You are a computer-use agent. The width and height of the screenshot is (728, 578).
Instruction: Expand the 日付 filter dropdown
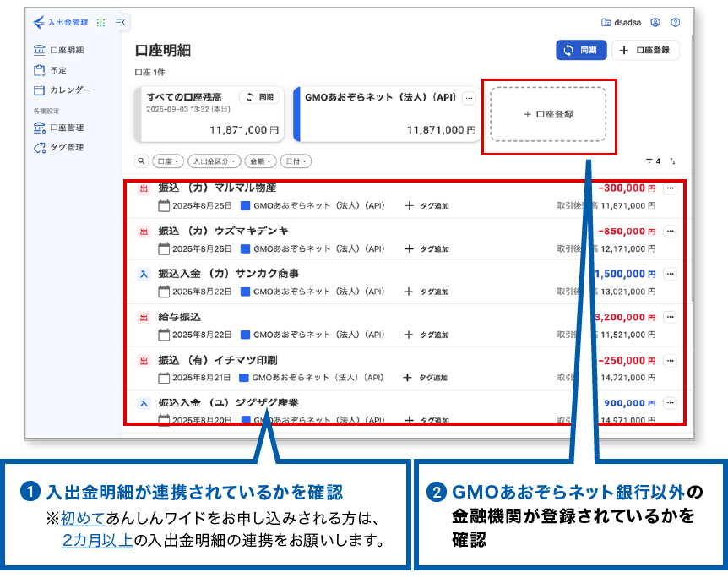point(296,161)
